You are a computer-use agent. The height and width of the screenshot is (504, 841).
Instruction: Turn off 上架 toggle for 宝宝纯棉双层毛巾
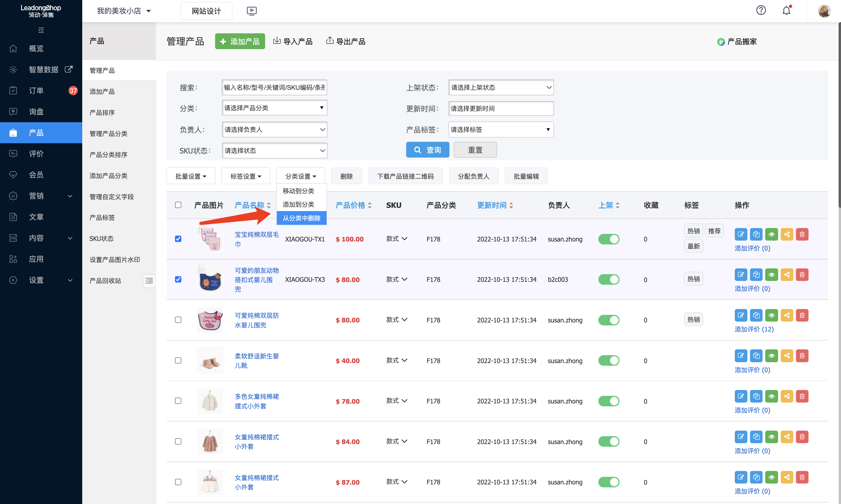click(x=608, y=239)
